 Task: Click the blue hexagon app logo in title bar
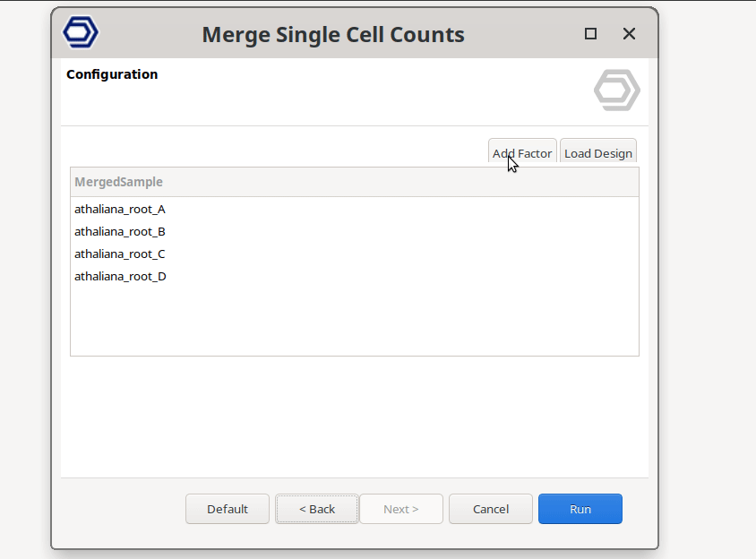(x=81, y=33)
